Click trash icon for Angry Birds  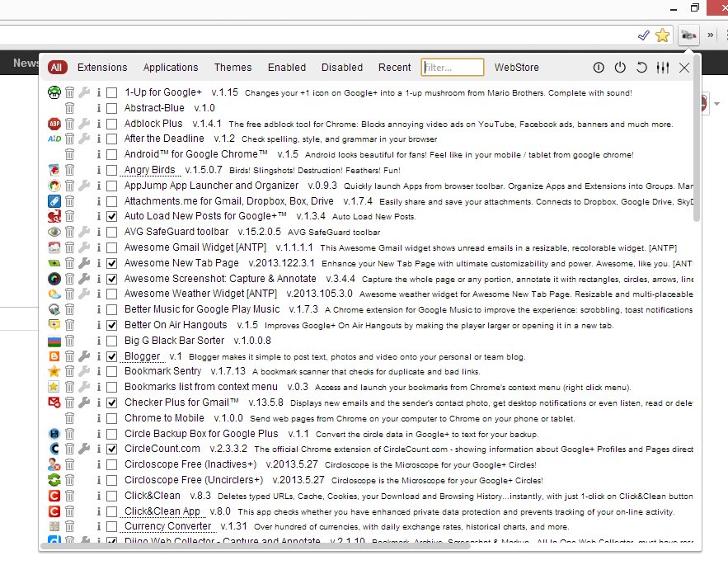coord(69,170)
